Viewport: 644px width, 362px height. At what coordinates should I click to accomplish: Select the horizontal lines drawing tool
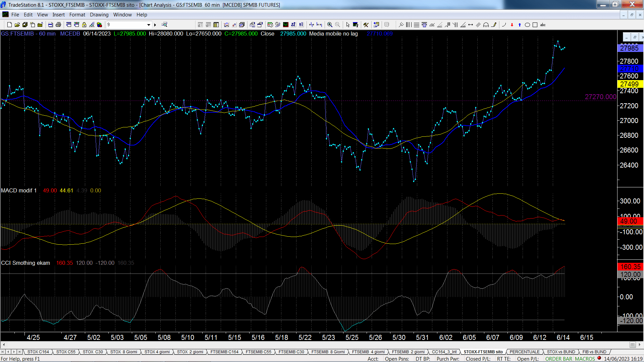(x=416, y=24)
